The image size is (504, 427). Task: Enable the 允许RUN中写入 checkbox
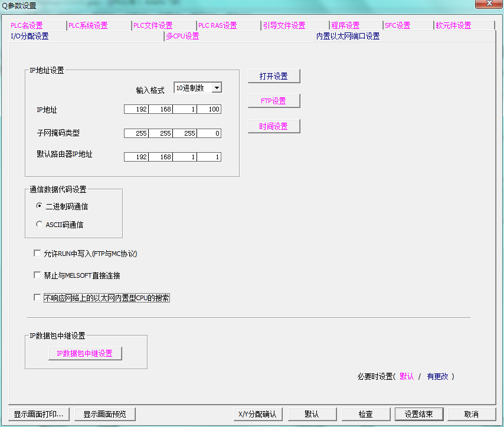[x=37, y=252]
